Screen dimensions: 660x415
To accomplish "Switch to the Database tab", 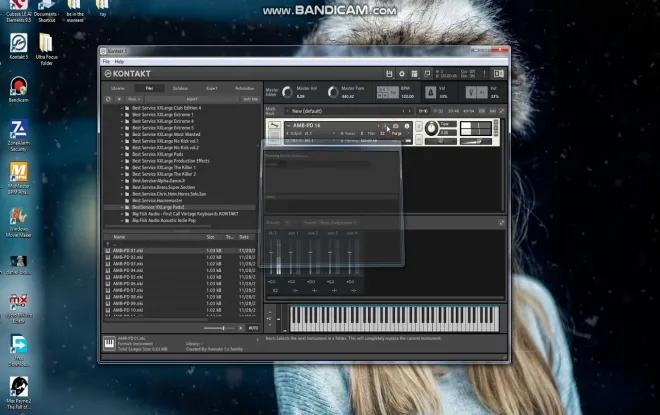I will tap(180, 88).
